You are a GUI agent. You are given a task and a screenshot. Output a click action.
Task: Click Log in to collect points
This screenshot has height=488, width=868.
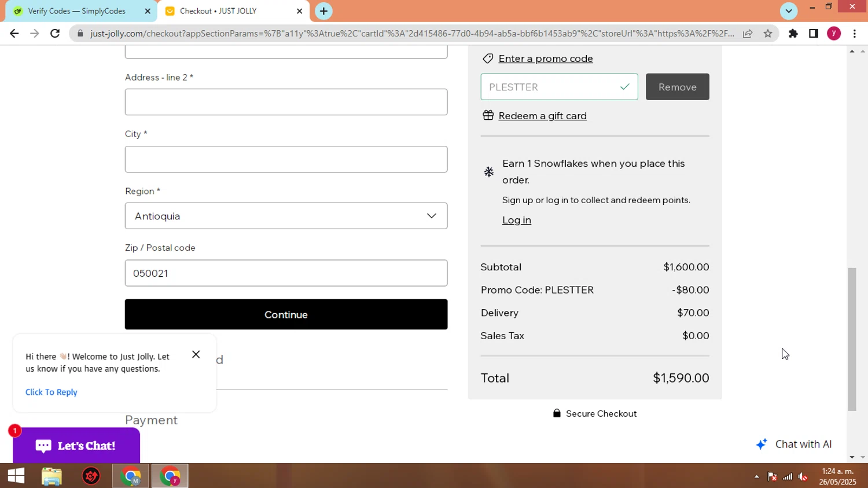[516, 220]
